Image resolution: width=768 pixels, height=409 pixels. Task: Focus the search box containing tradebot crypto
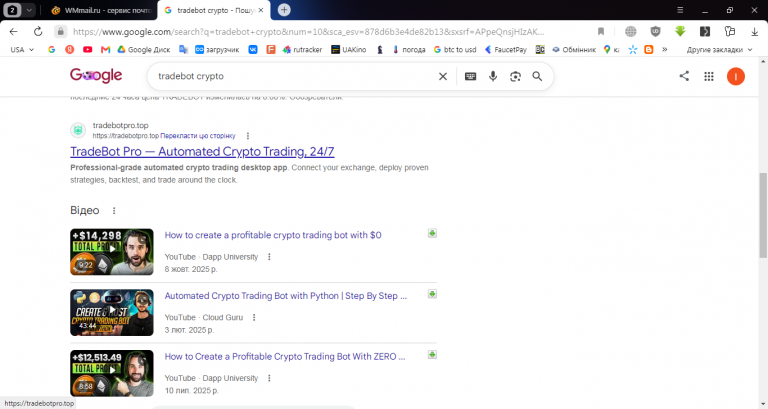point(294,76)
